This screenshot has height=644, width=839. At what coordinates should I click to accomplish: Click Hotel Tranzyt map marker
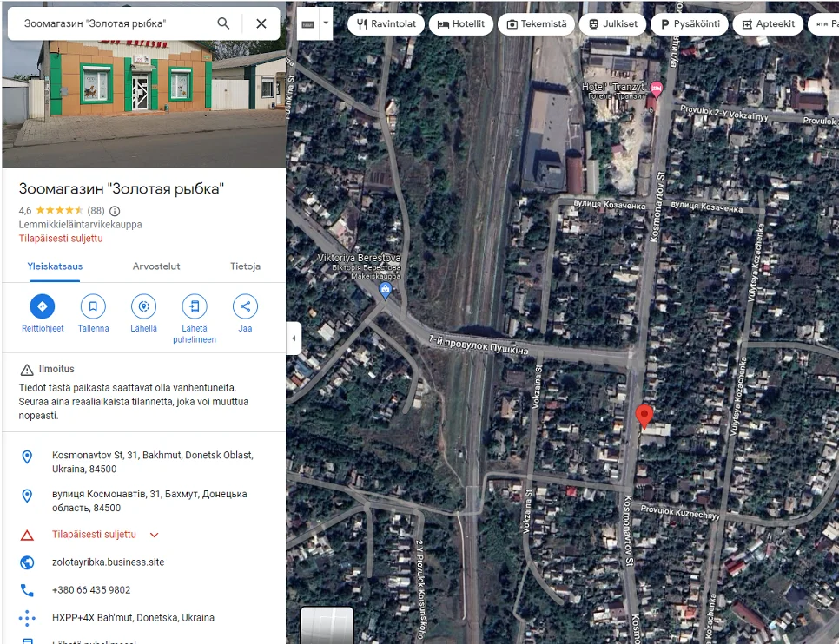point(657,89)
